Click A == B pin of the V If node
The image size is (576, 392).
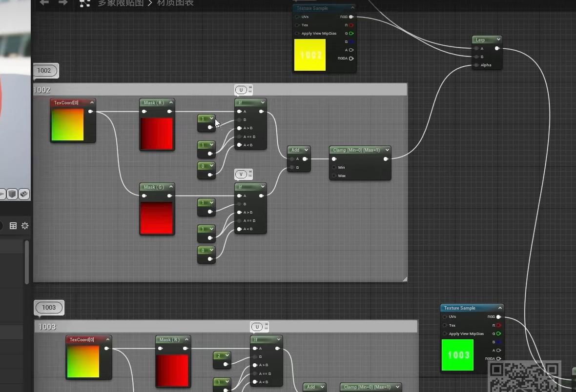click(x=240, y=220)
